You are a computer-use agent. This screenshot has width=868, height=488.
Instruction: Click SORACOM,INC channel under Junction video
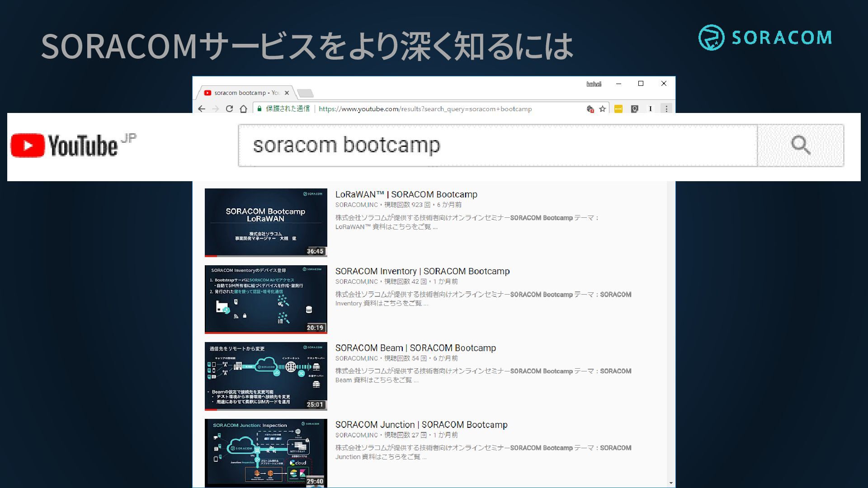(x=356, y=435)
